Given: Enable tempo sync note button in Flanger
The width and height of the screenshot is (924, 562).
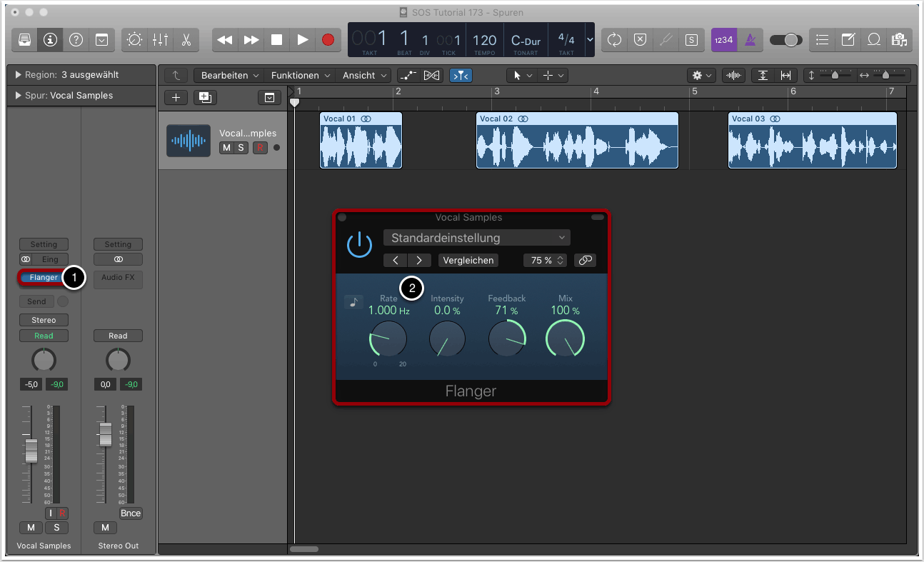Looking at the screenshot, I should point(353,302).
